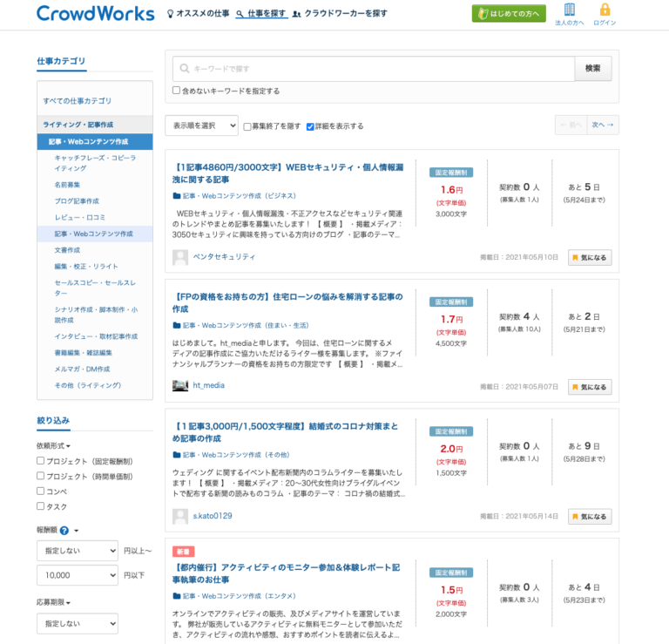Click folder icon of ビジネス category

tap(177, 196)
